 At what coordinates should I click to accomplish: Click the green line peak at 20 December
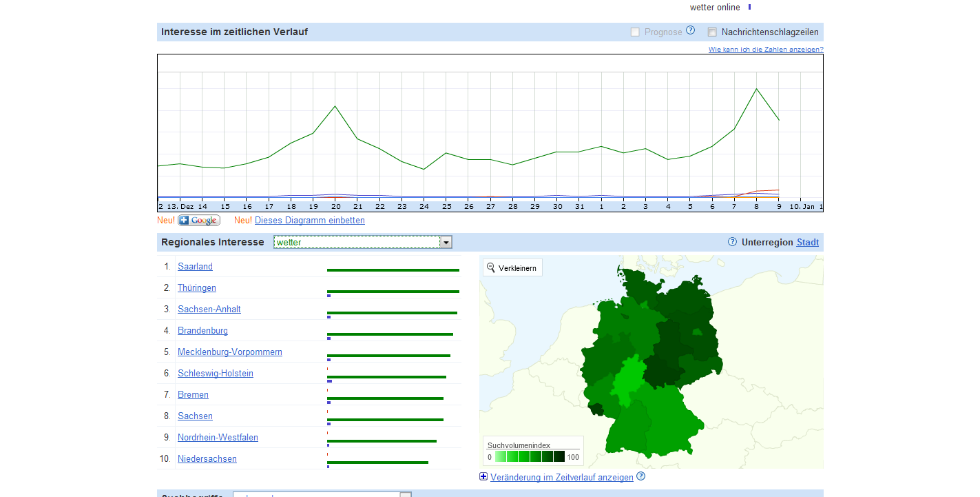coord(335,106)
